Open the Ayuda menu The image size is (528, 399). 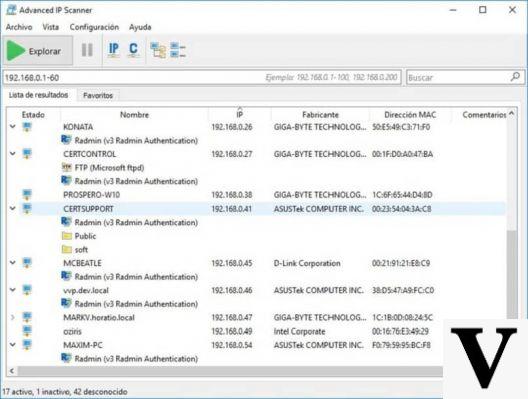140,27
